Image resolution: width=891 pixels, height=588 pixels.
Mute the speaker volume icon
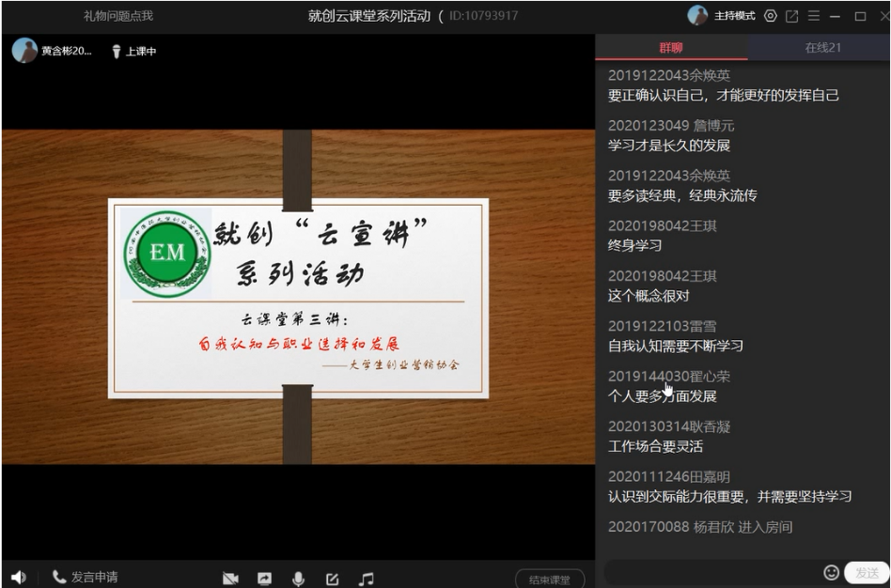click(x=19, y=577)
